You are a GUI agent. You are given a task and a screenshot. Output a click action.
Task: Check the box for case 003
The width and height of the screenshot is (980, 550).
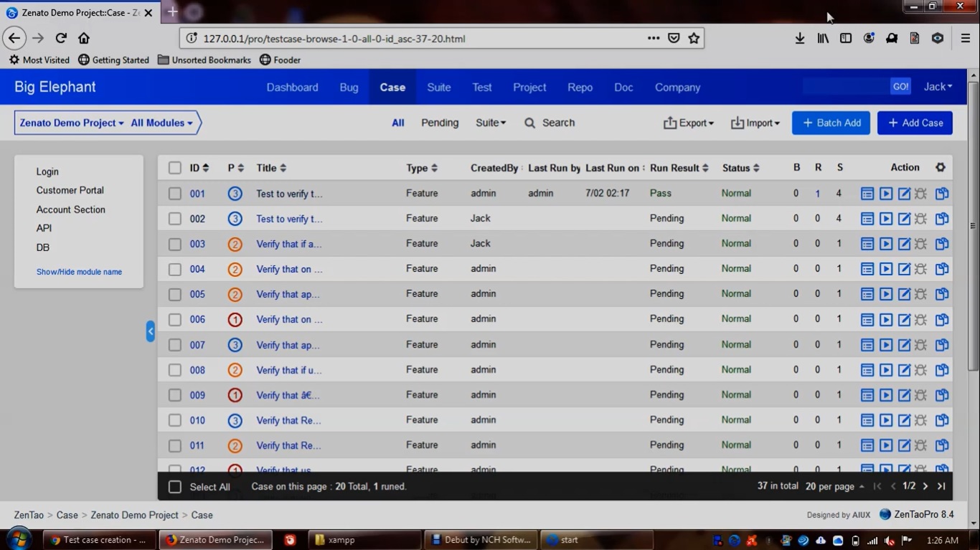[x=175, y=244]
